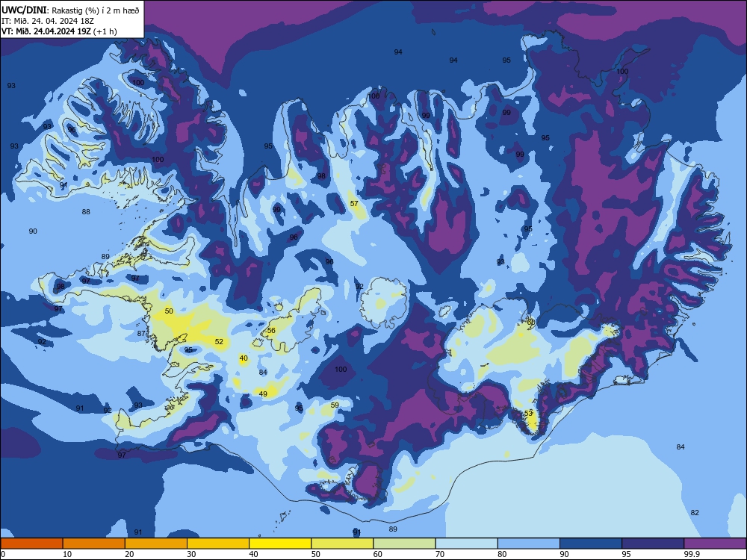Click the 'Rakastig (%) í 2 m hæð' label
The height and width of the screenshot is (560, 747).
pos(96,10)
